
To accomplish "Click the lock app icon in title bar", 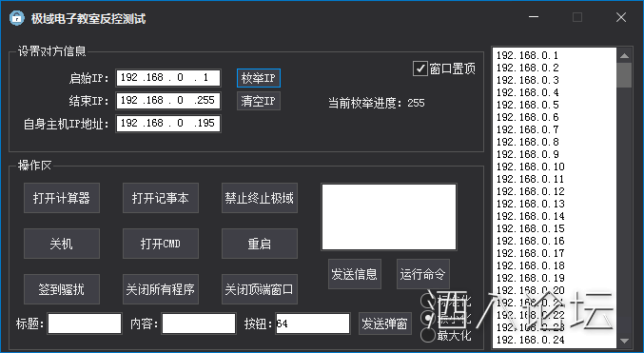I will pos(16,18).
